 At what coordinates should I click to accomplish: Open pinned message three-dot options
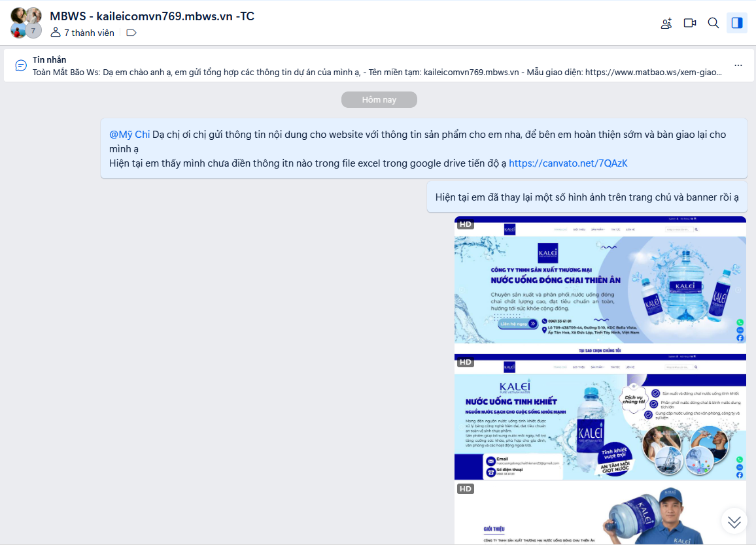[x=738, y=65]
